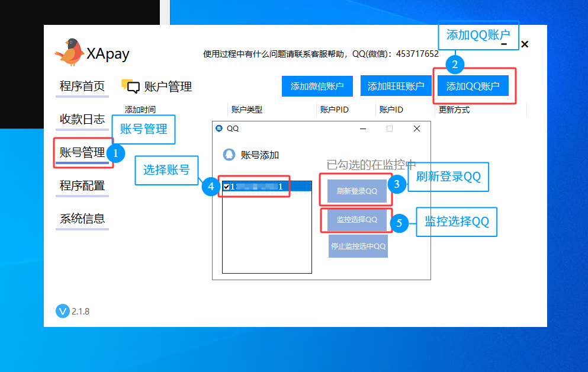Image resolution: width=588 pixels, height=372 pixels.
Task: Go to 收款日志 in the sidebar
Action: click(82, 119)
